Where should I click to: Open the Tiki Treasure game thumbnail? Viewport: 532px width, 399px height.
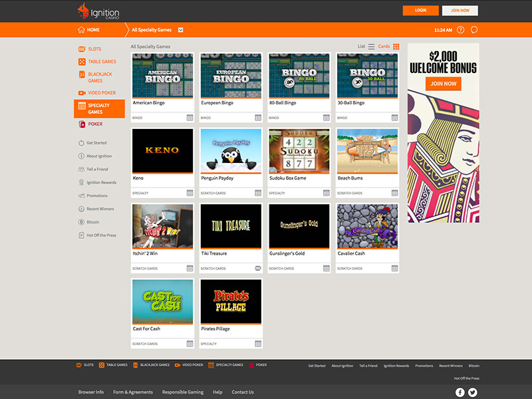(x=231, y=226)
